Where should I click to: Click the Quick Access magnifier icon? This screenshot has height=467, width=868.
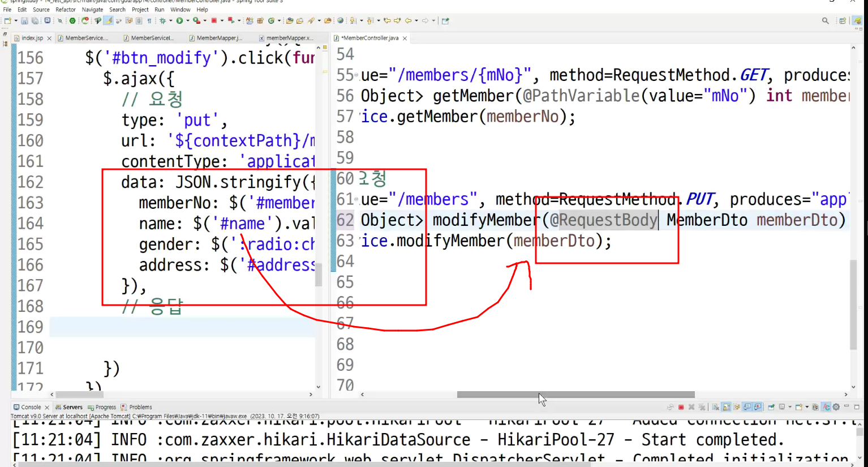(x=826, y=21)
